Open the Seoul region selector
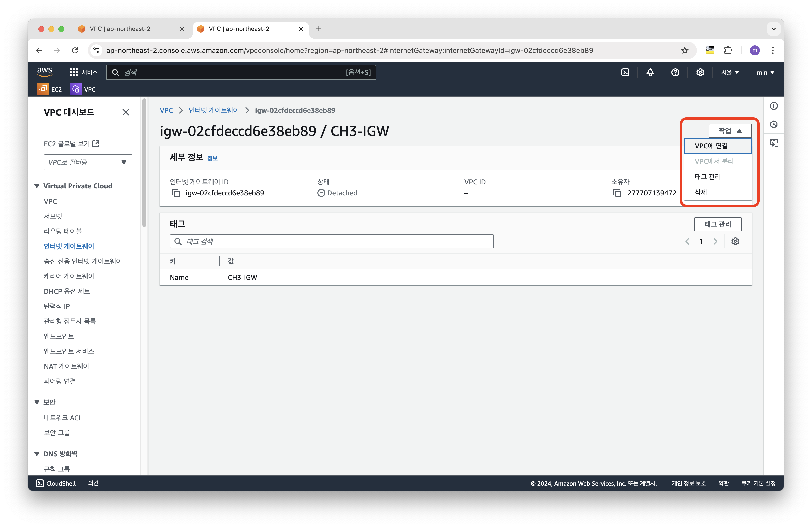The image size is (812, 528). tap(730, 72)
